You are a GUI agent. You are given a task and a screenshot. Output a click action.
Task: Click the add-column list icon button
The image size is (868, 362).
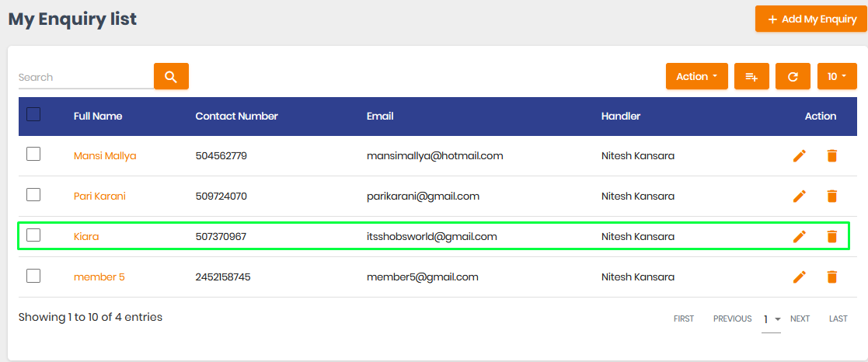click(x=751, y=76)
